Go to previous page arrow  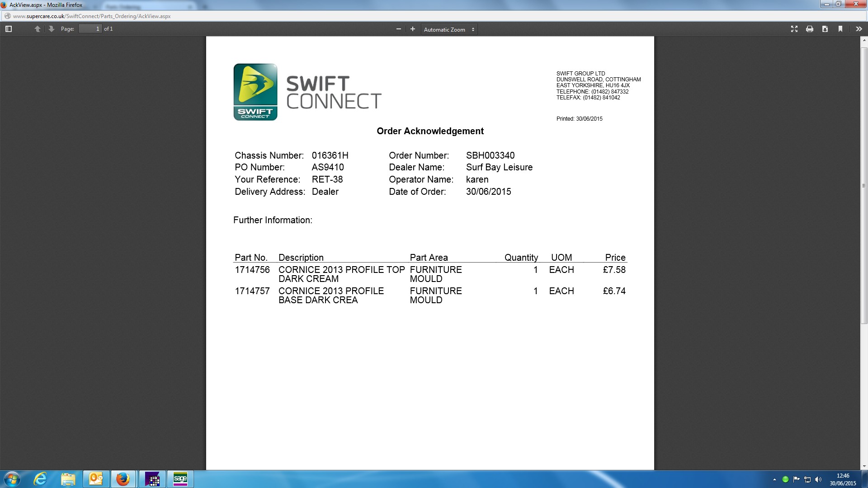38,29
